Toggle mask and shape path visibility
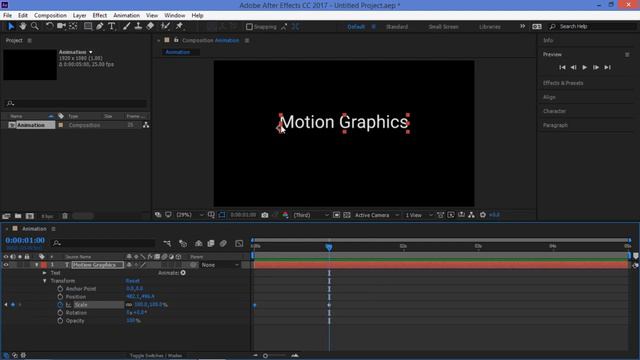640x360 pixels. click(222, 215)
